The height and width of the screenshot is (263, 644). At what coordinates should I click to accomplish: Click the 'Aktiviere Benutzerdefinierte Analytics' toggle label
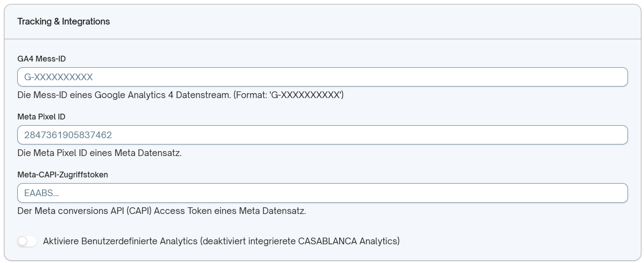(x=221, y=241)
